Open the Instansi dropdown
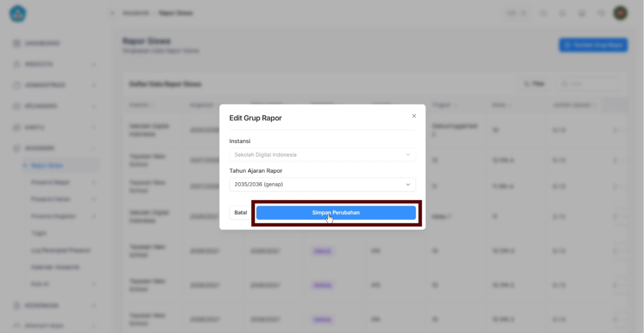Screen dimensions: 644x333 (323, 155)
